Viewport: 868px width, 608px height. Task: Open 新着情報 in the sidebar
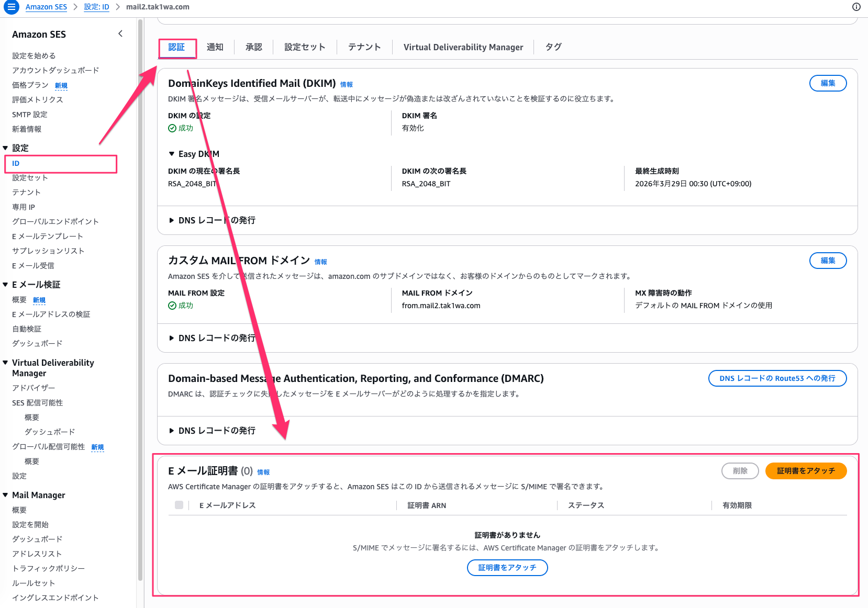(27, 129)
